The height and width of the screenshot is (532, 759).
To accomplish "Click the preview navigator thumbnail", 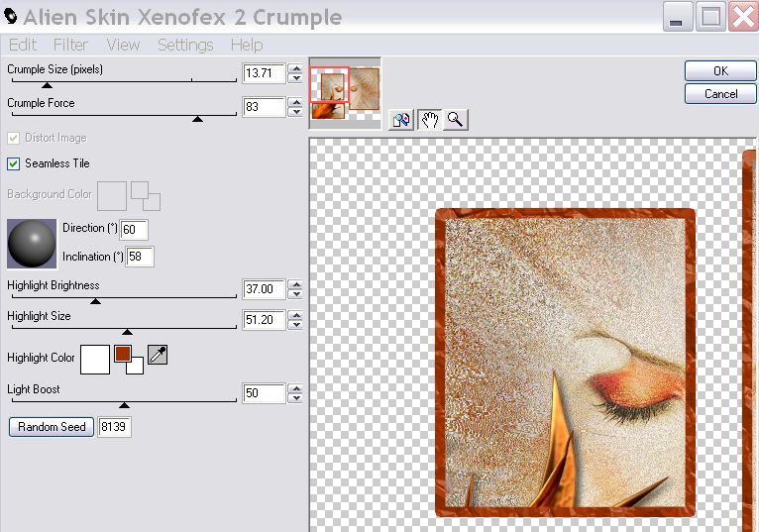I will (345, 94).
